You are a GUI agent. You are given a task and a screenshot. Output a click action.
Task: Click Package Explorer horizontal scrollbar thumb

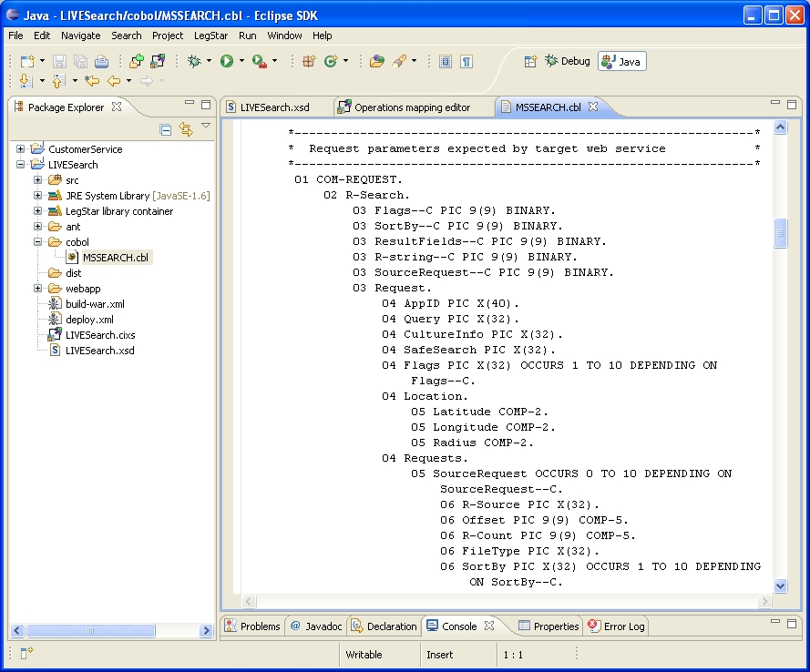90,630
